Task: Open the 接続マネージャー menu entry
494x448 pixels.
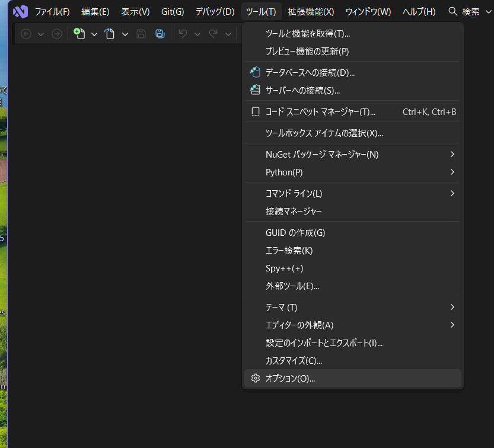Action: 352,211
